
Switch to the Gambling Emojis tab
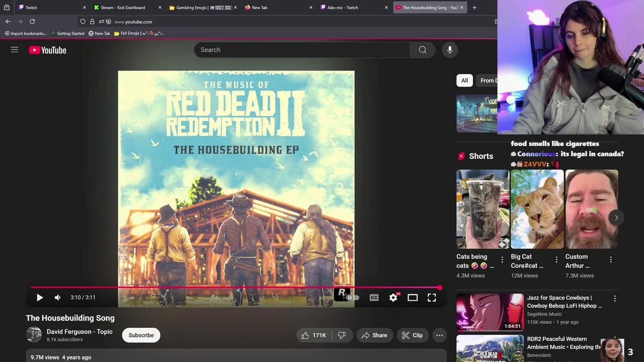[x=201, y=8]
